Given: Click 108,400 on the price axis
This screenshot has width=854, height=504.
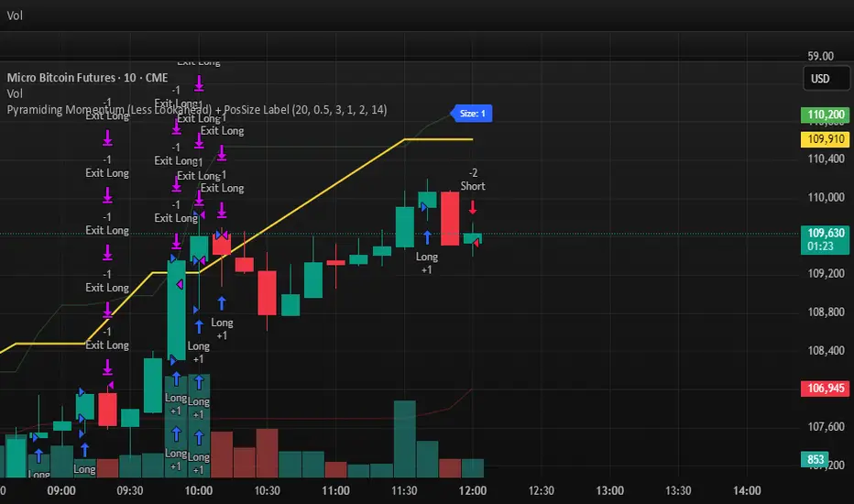Looking at the screenshot, I should tap(826, 350).
